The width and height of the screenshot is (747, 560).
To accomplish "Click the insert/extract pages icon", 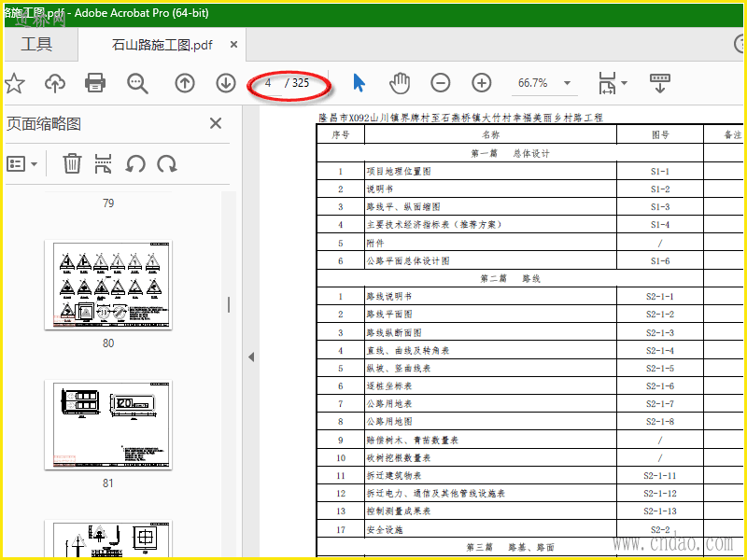I will coord(103,164).
